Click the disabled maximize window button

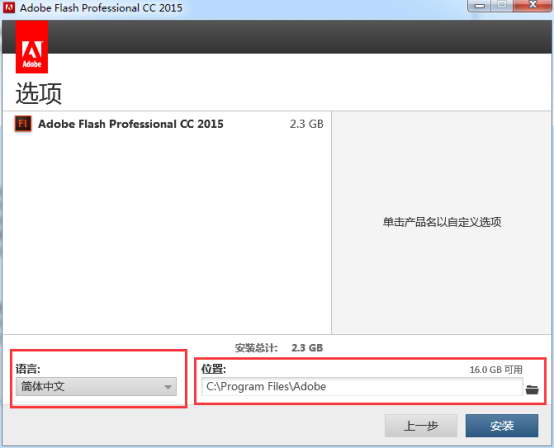tap(502, 6)
